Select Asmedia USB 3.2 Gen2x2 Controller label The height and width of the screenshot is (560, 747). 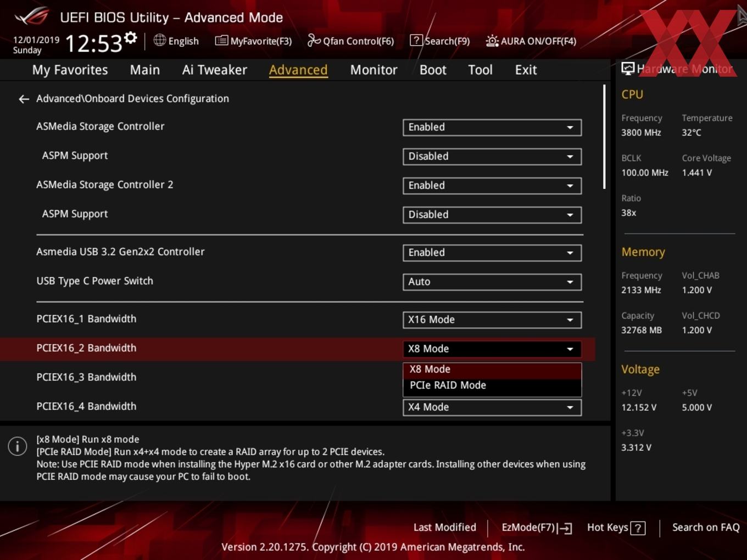[120, 252]
